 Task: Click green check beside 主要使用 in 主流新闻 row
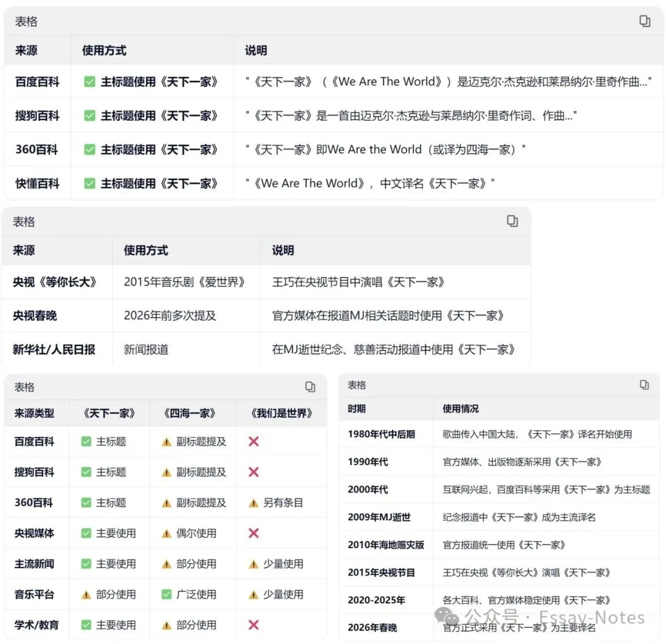[86, 564]
